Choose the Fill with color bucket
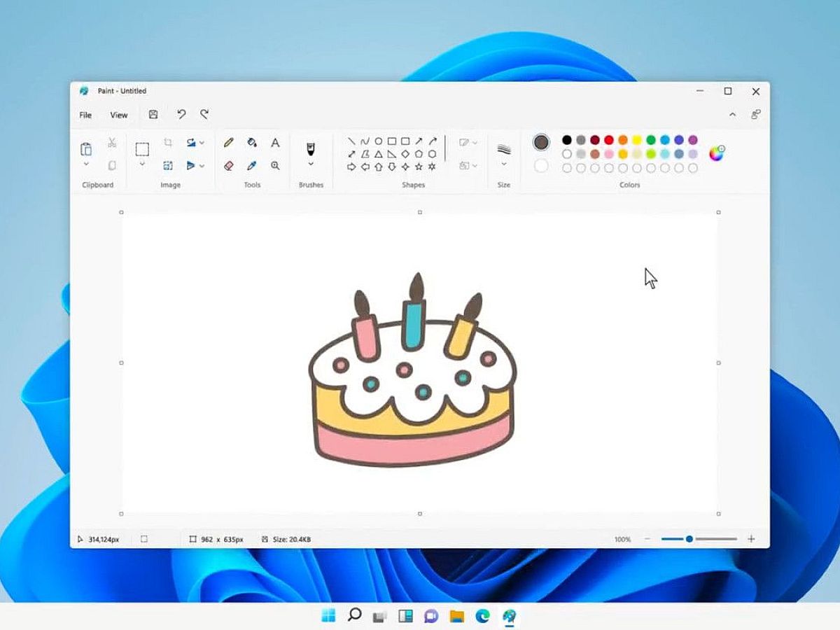 [252, 143]
